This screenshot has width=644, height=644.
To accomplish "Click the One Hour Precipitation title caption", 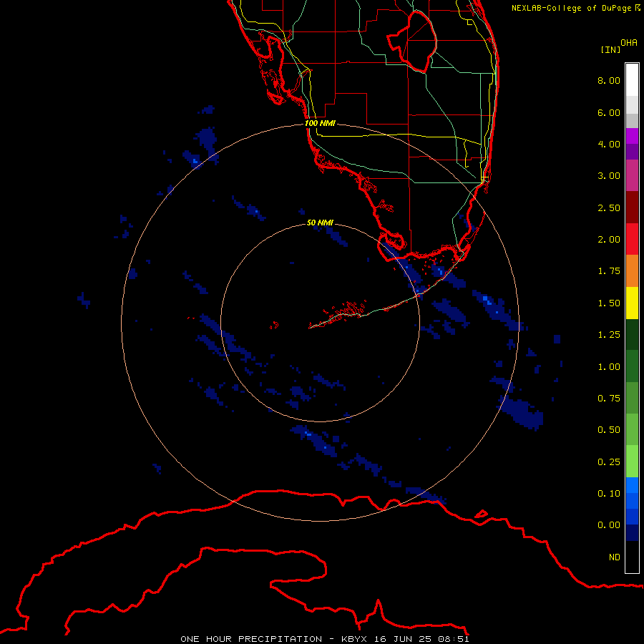I will point(325,639).
